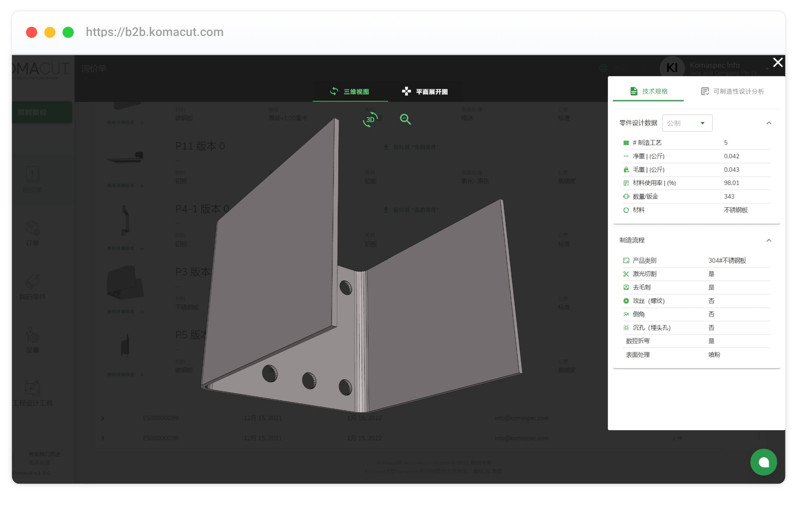Switch to the 三维视图 3D view tab

tap(350, 91)
